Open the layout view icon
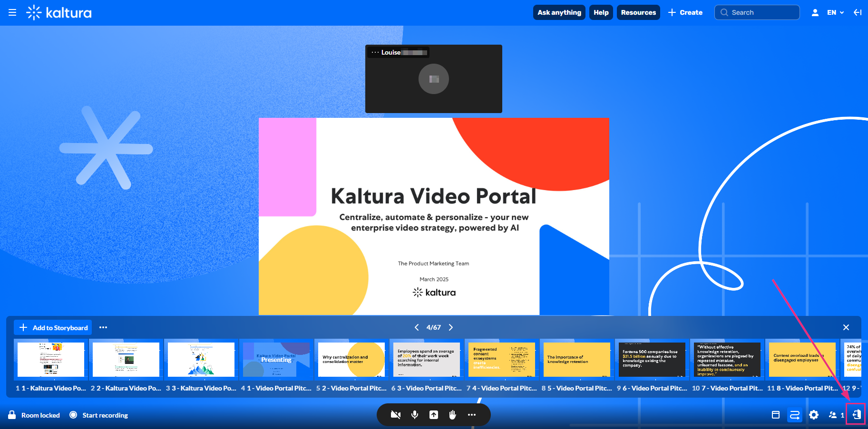868x429 pixels. [776, 415]
